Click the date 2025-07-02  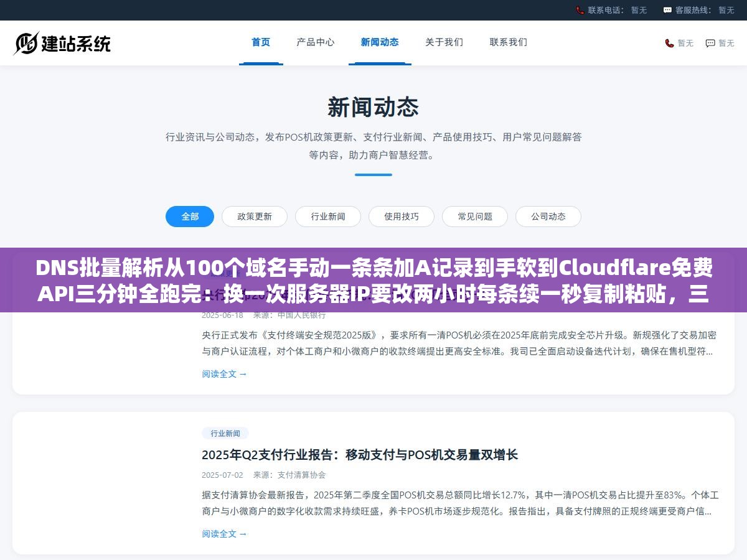coord(222,475)
